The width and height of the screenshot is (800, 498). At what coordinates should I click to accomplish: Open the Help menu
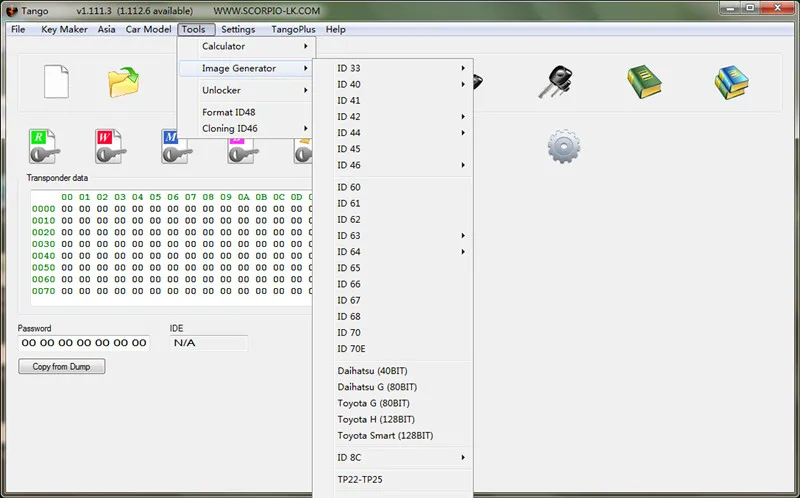coord(335,30)
